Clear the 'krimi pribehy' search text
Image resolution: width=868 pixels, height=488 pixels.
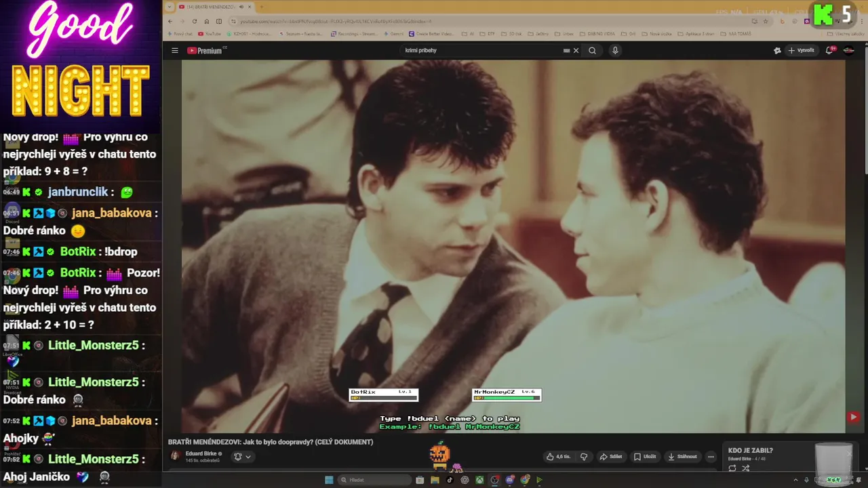click(x=576, y=50)
